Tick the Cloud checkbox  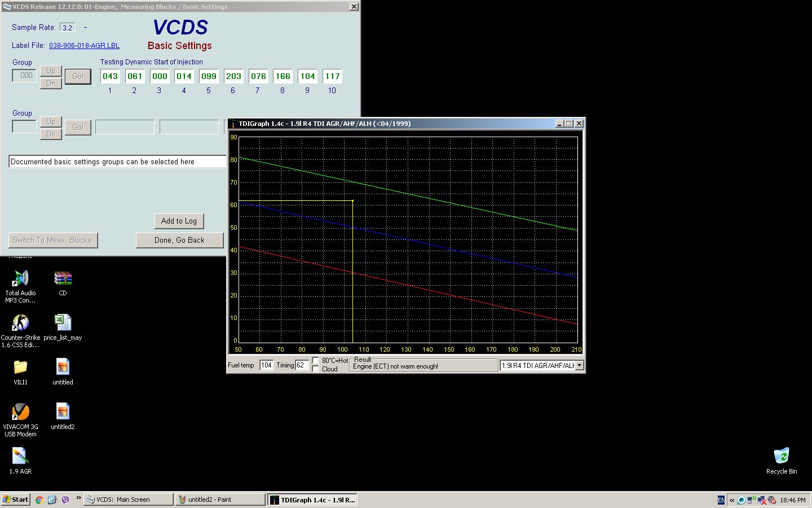point(316,369)
